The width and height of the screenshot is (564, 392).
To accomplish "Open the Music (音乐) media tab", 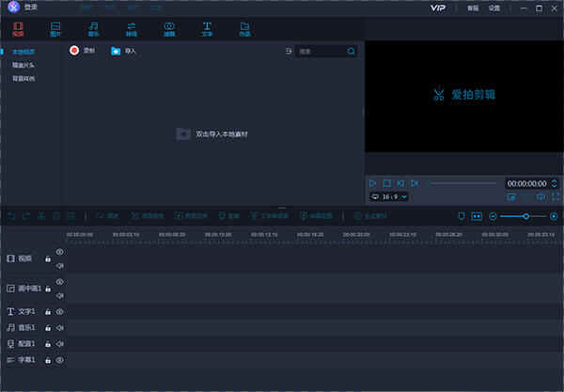I will click(x=93, y=28).
